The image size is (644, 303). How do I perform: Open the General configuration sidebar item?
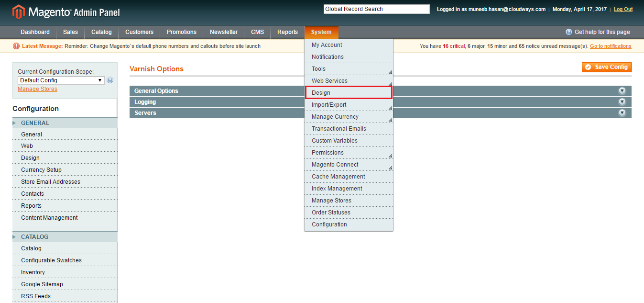[x=65, y=135]
